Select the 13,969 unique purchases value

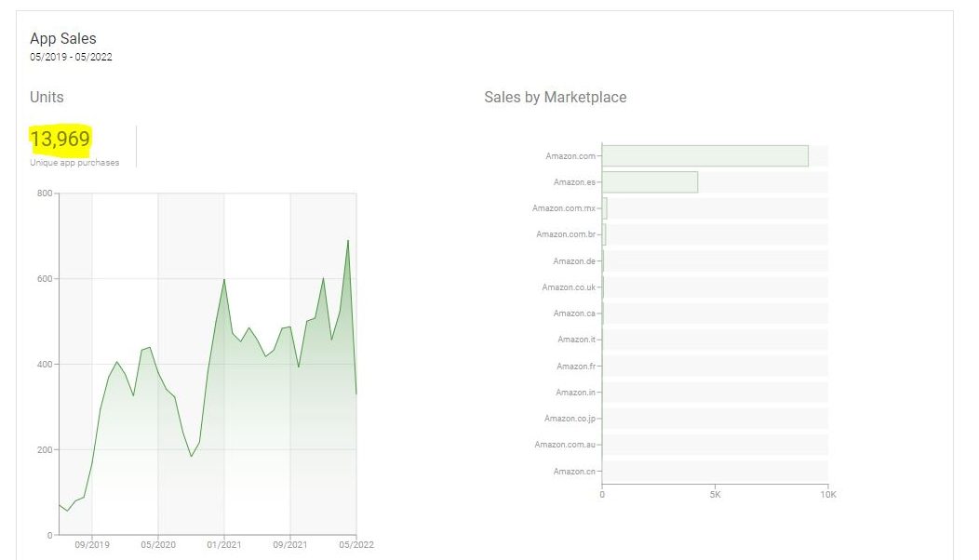click(x=60, y=139)
